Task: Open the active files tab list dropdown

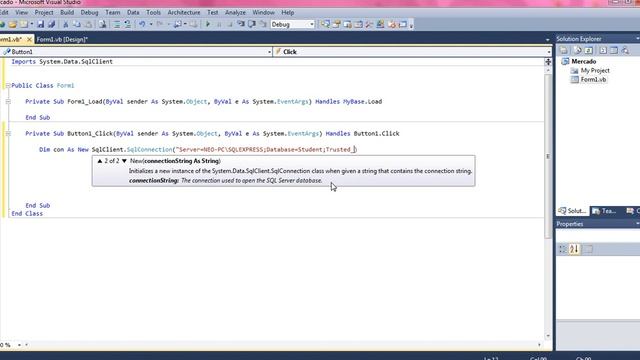Action: pyautogui.click(x=547, y=40)
